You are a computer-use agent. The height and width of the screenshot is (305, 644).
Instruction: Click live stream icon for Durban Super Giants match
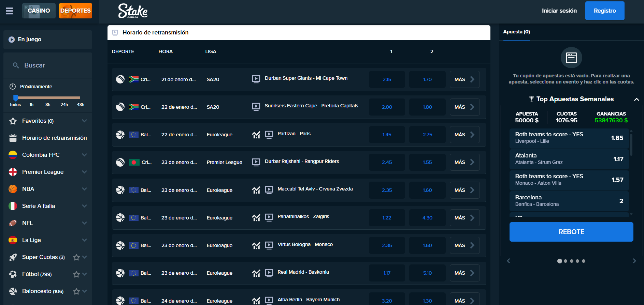coord(256,79)
